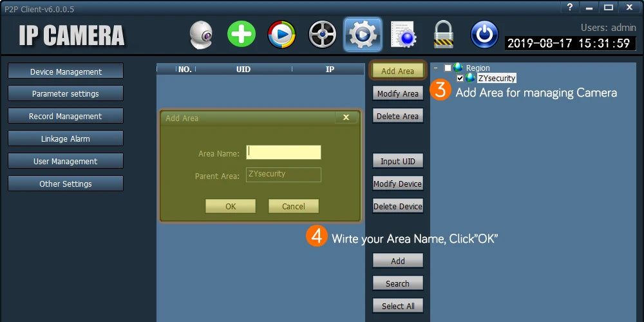
Task: Open Device Management section
Action: 66,71
